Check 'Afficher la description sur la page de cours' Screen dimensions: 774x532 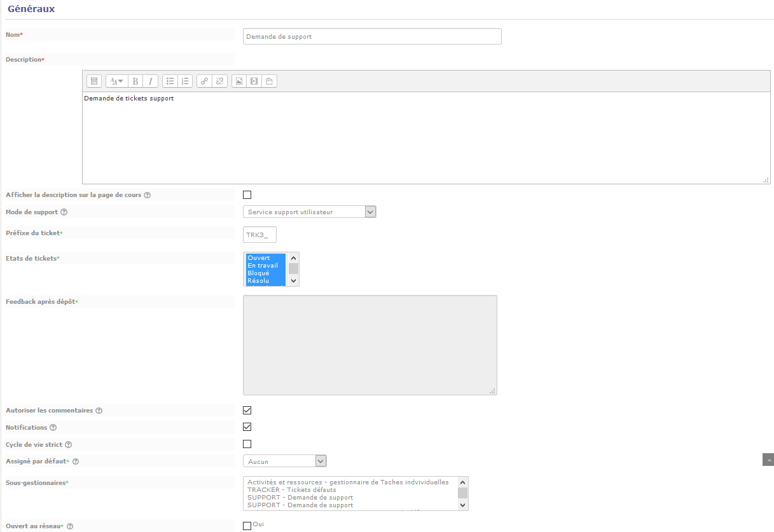[247, 195]
